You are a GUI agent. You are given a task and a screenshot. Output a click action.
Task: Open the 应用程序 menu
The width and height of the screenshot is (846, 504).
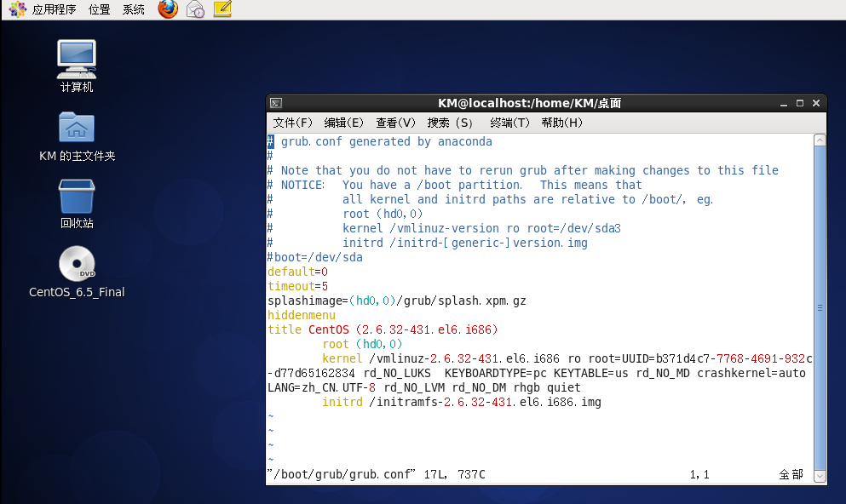pyautogui.click(x=54, y=9)
